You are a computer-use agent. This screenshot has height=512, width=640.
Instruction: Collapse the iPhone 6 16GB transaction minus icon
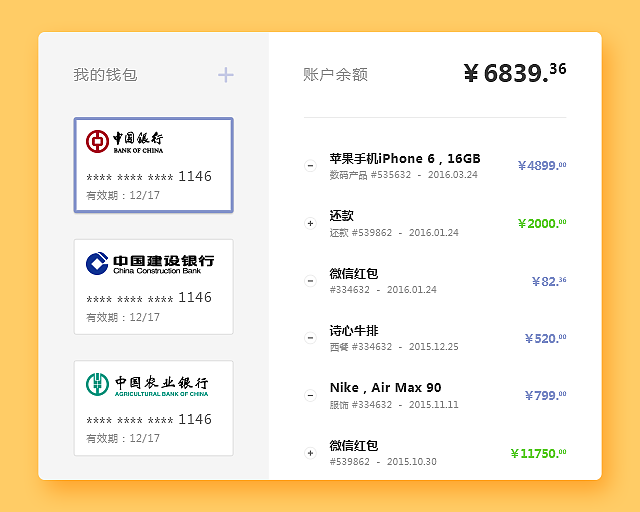tap(310, 166)
